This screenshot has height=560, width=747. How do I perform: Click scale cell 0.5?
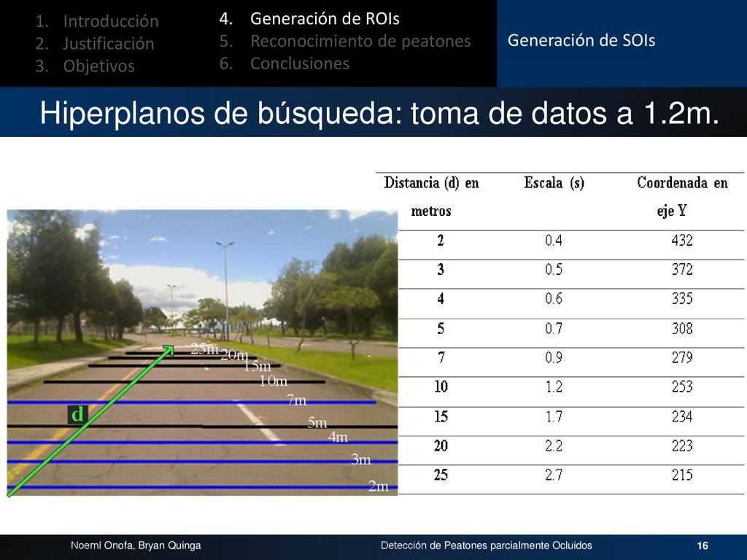coord(554,270)
